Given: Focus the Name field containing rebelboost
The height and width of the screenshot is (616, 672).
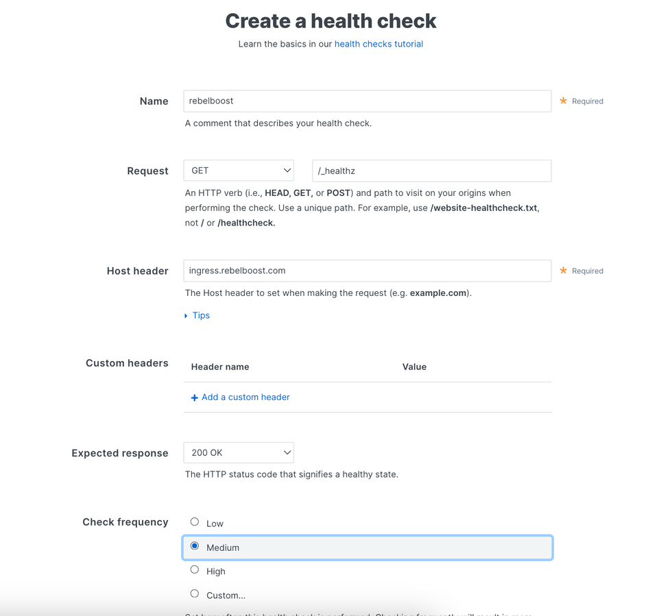Looking at the screenshot, I should 367,101.
